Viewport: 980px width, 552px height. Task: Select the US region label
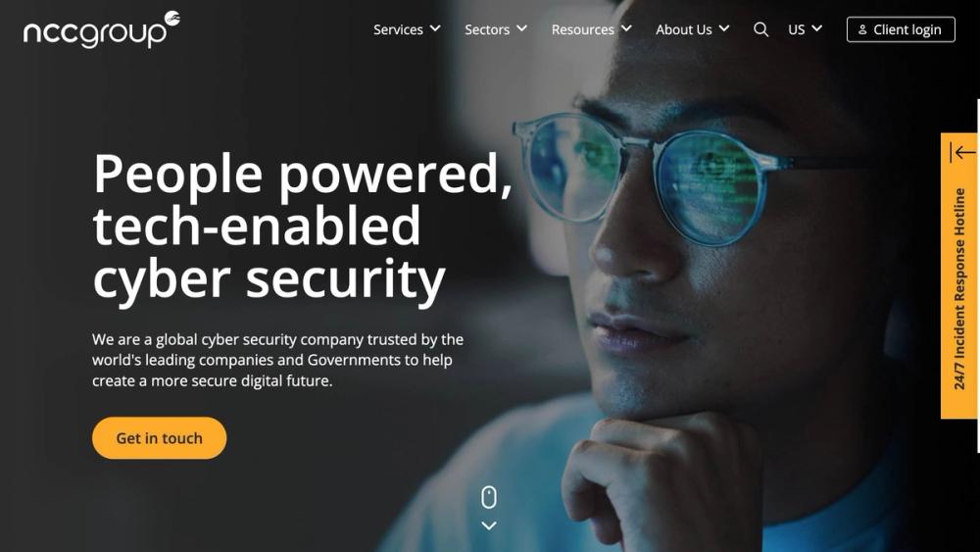coord(796,29)
